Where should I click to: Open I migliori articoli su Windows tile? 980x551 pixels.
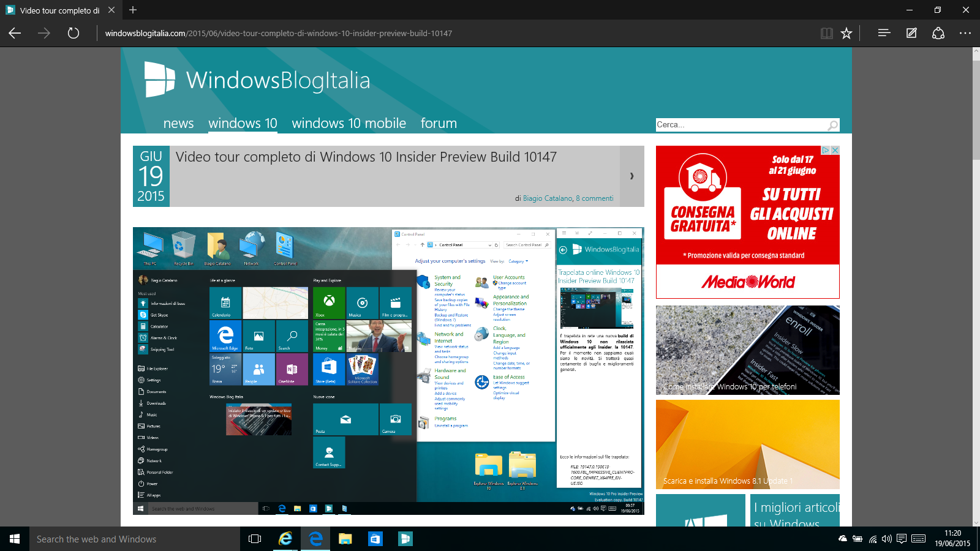[795, 511]
